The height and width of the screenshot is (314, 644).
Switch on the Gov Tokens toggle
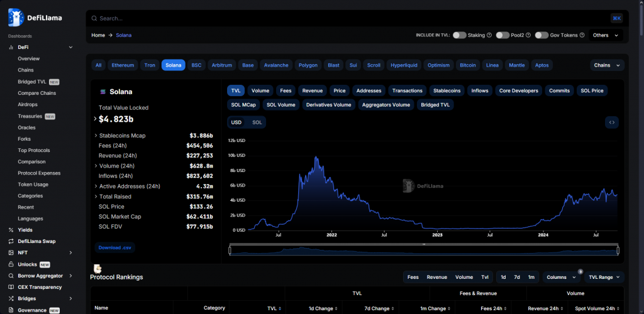tap(541, 35)
